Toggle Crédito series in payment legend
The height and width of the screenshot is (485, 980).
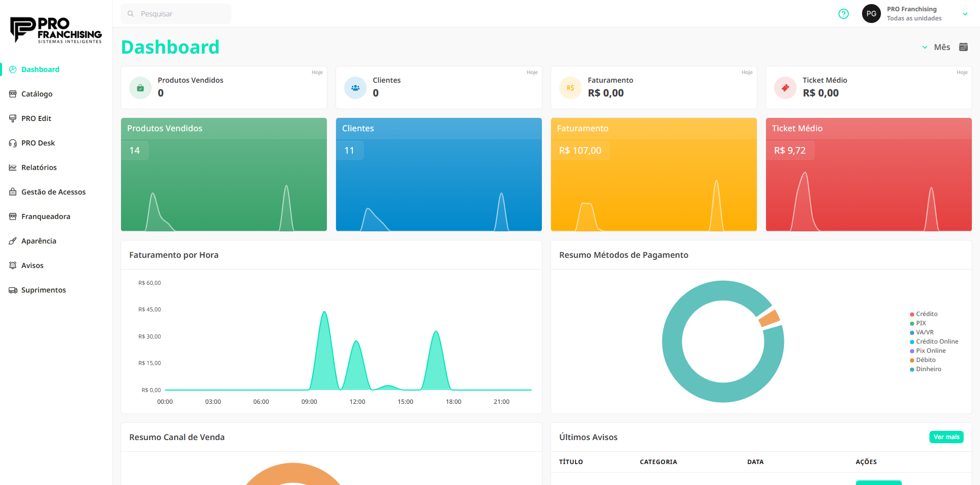tap(926, 314)
